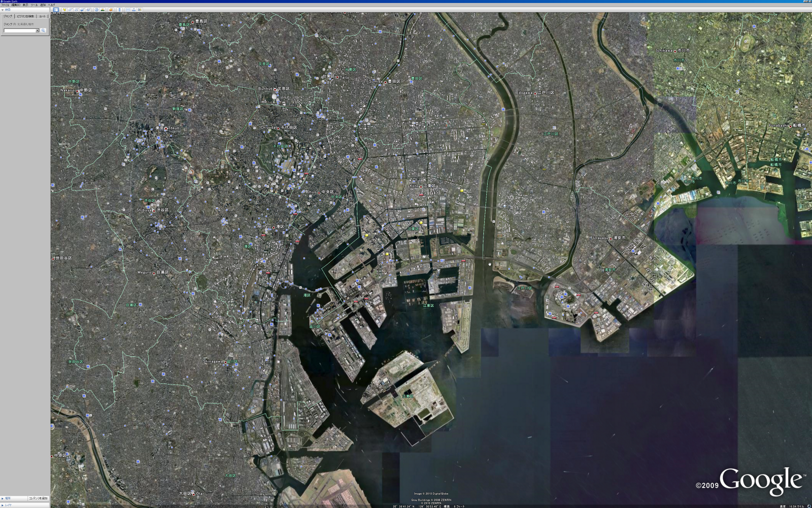
Task: Switch planets with the planet icon
Action: pos(111,10)
